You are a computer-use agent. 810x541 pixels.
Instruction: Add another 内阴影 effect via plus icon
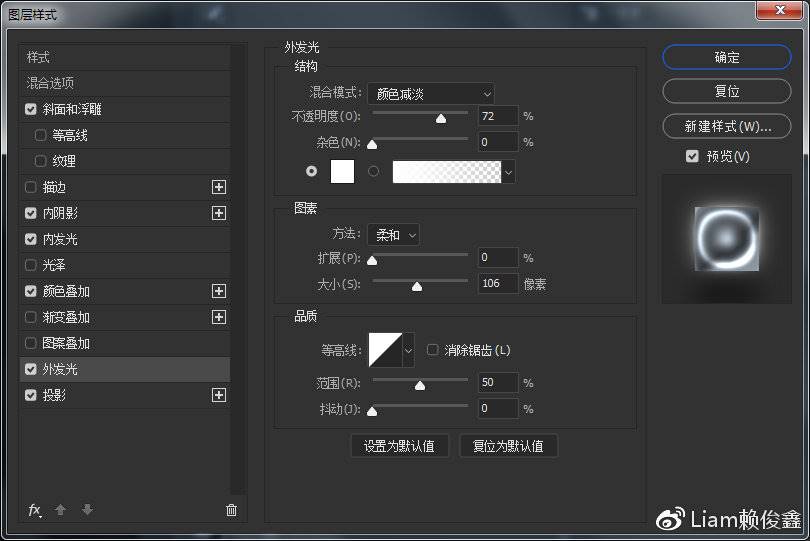coord(219,213)
